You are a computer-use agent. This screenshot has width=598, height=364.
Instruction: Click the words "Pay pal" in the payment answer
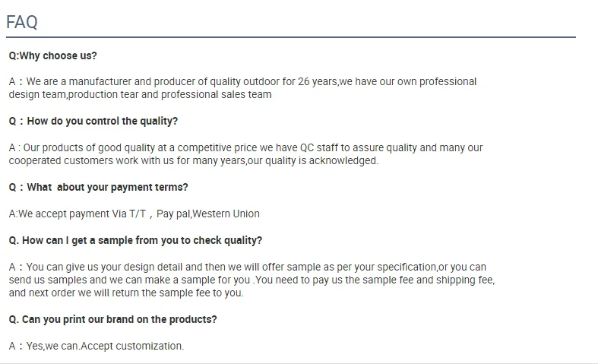click(174, 214)
